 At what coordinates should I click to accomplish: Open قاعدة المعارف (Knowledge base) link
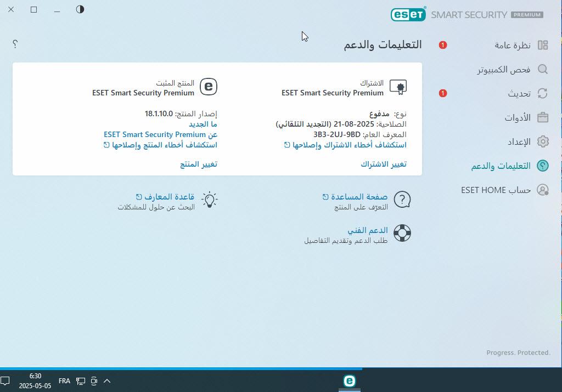pos(165,197)
